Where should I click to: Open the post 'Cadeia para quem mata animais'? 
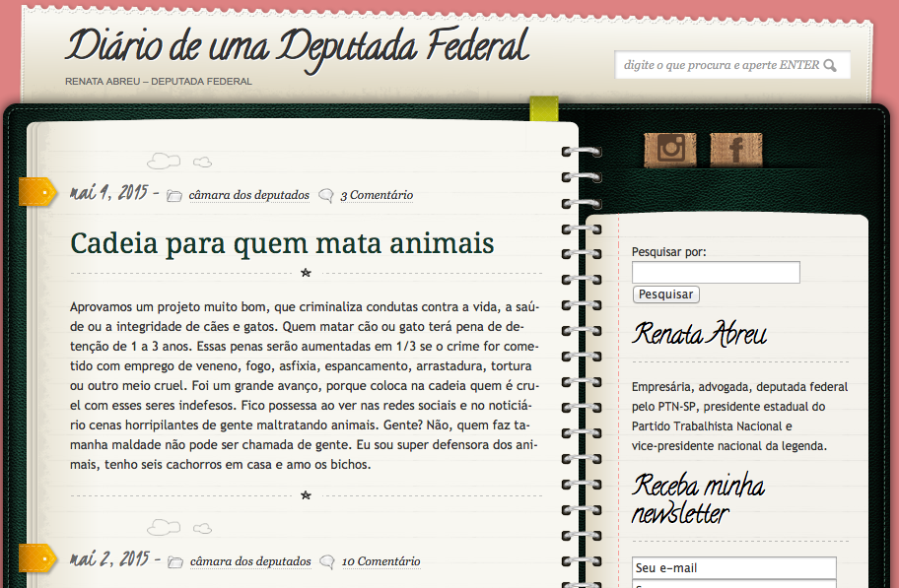282,242
